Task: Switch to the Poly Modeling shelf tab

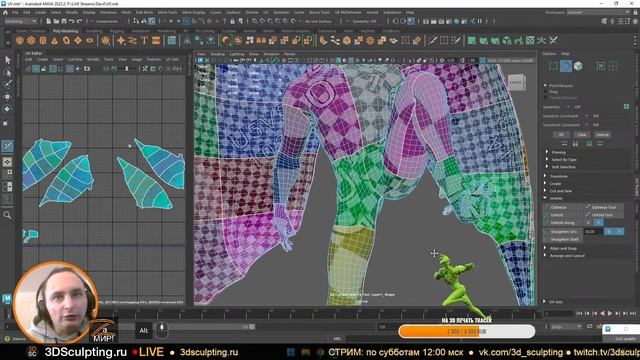Action: click(65, 31)
